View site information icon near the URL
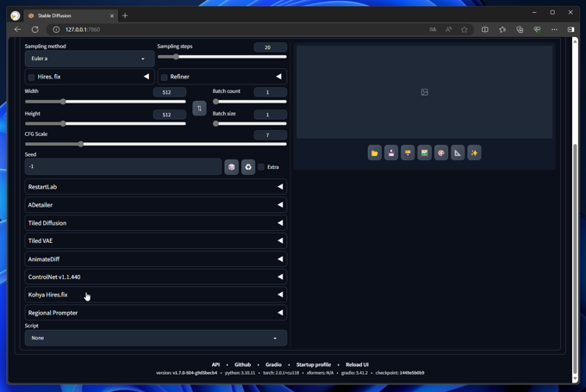The image size is (586, 392). 56,29
